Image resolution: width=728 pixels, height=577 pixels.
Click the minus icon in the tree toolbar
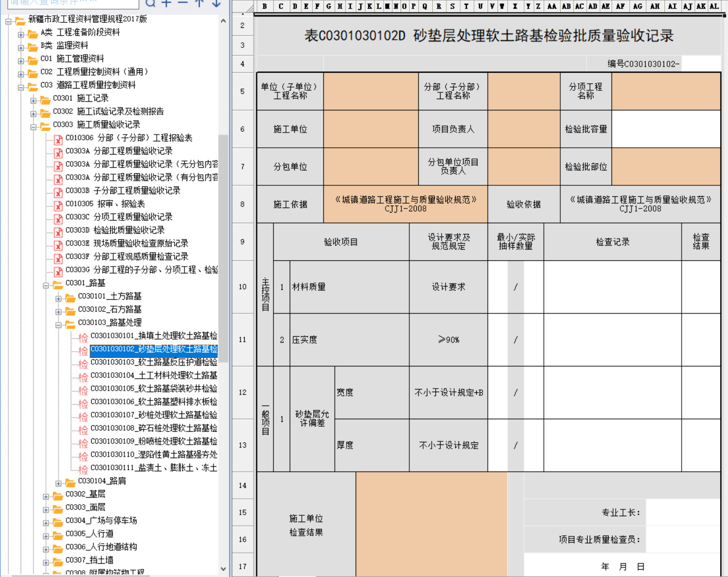click(x=183, y=3)
